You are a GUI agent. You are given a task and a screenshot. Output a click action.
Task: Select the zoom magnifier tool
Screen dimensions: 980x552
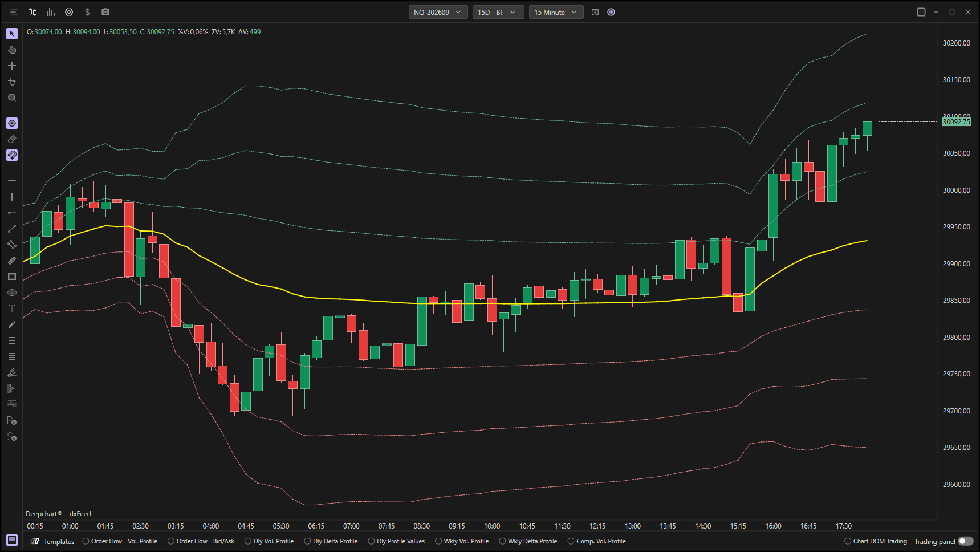12,98
